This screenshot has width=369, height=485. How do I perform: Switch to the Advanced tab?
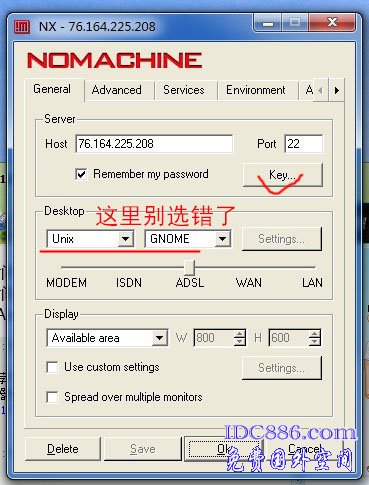117,90
